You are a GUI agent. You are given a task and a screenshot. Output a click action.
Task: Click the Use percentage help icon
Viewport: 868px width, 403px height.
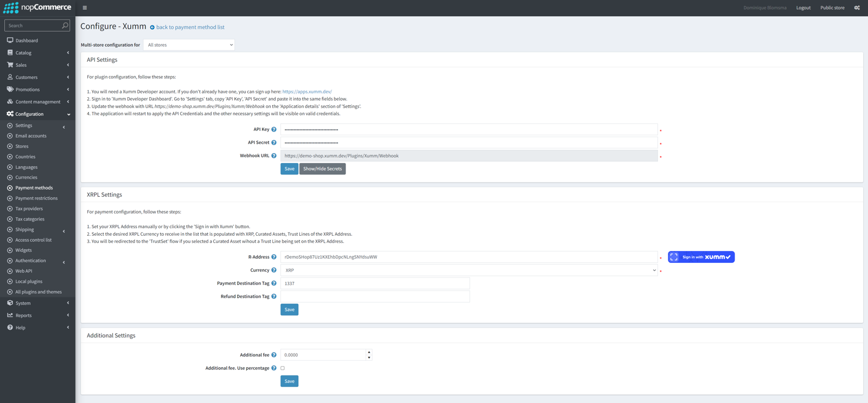pos(274,368)
